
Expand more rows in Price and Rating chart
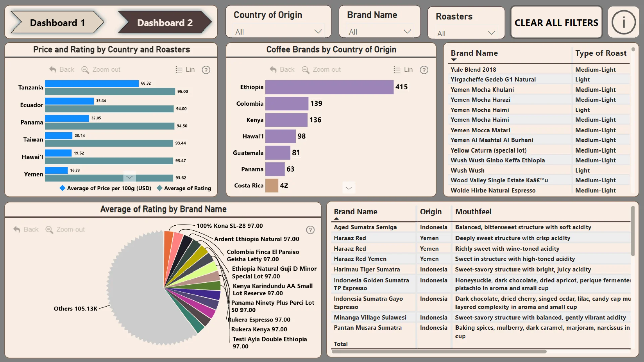click(x=129, y=177)
